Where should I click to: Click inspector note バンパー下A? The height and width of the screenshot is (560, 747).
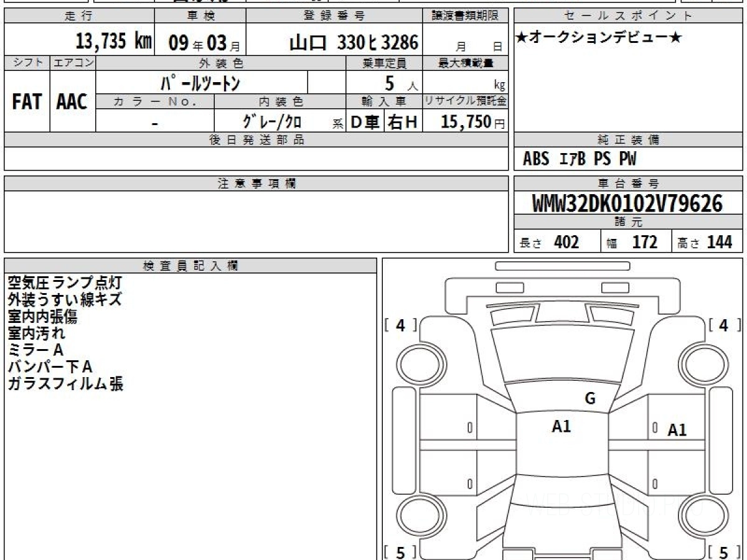pos(50,367)
